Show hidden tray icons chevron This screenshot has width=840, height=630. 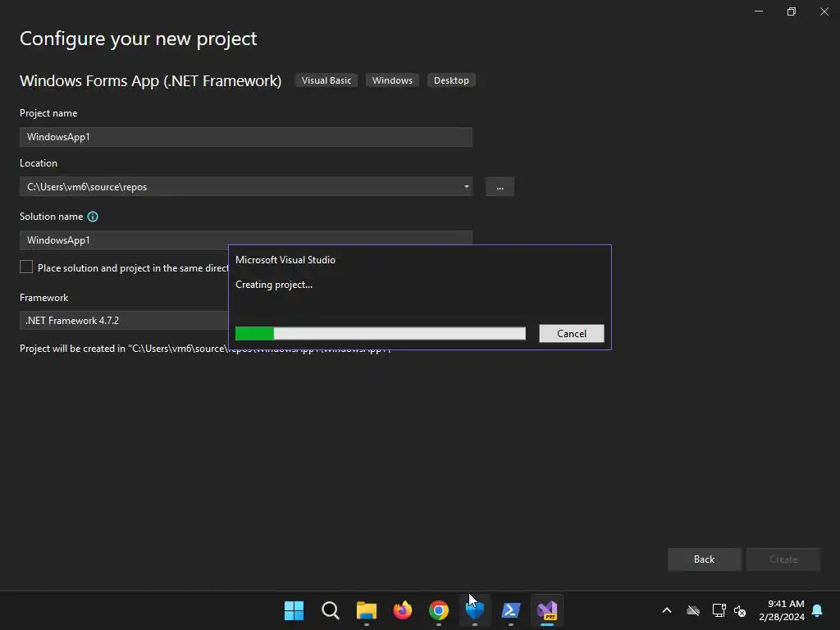tap(667, 610)
